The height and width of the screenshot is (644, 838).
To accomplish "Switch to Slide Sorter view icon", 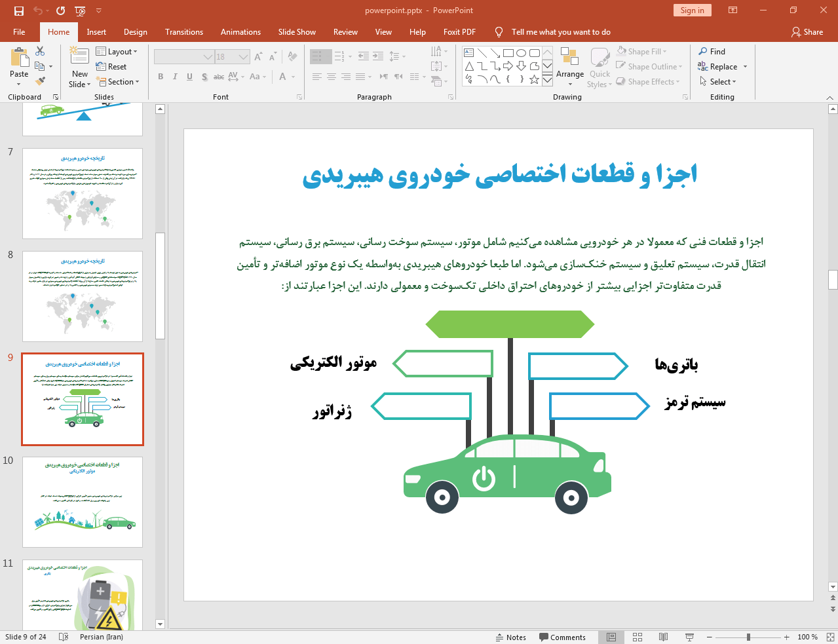I will coord(638,637).
